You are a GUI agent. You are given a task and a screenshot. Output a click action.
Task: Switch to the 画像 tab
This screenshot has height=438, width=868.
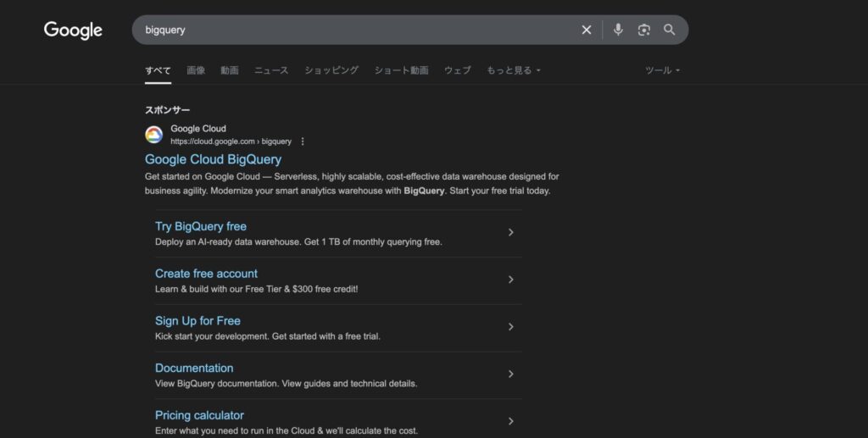tap(196, 70)
